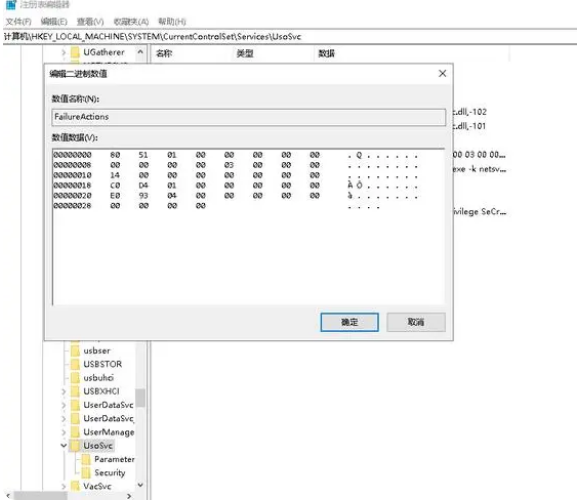Click the USBSTOR folder icon
The width and height of the screenshot is (577, 503).
click(75, 364)
